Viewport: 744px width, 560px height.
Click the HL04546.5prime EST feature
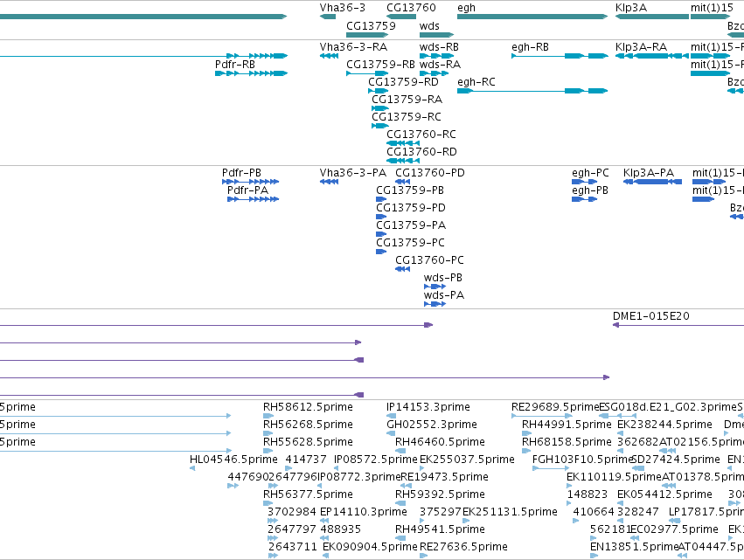192,468
